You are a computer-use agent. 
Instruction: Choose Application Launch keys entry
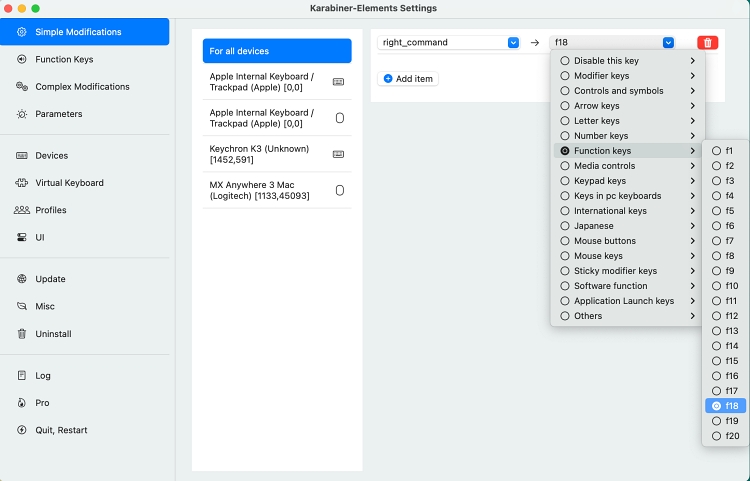[x=627, y=301]
